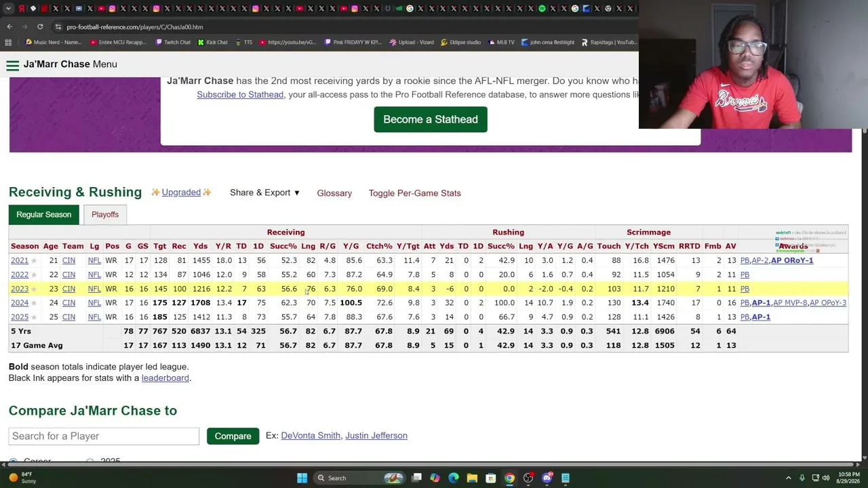This screenshot has width=868, height=488.
Task: Open the Kick Chat bookmark
Action: point(212,42)
